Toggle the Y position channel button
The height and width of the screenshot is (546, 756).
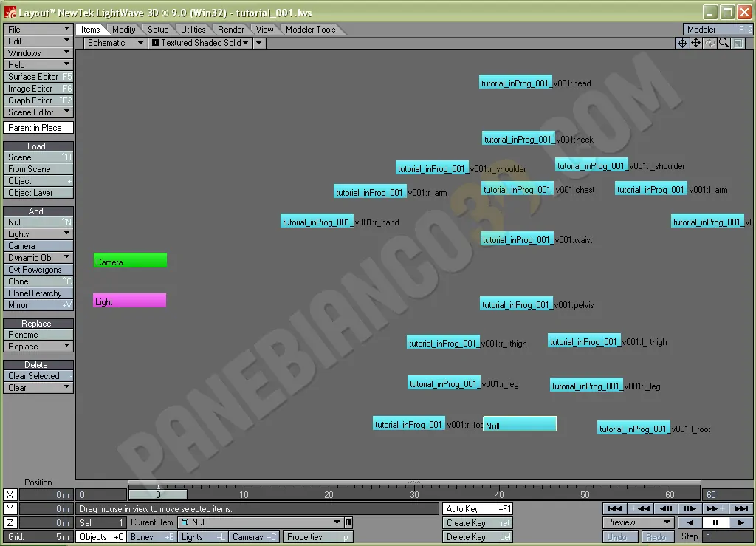10,508
